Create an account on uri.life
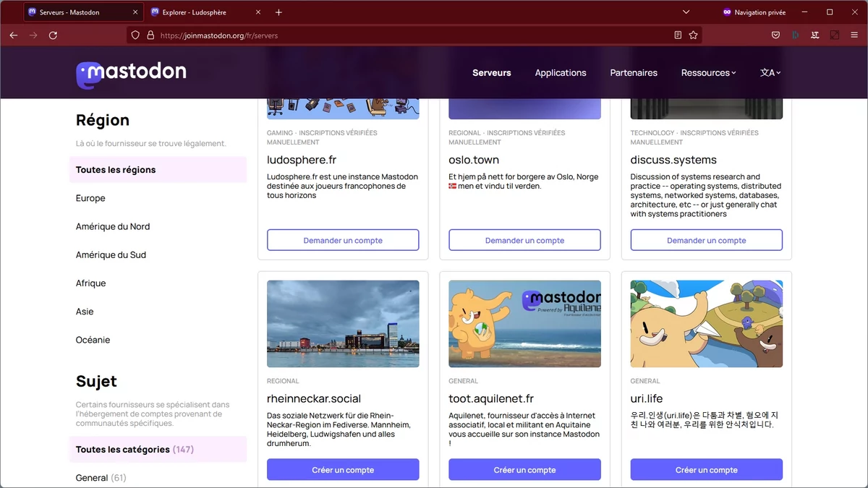 point(707,470)
